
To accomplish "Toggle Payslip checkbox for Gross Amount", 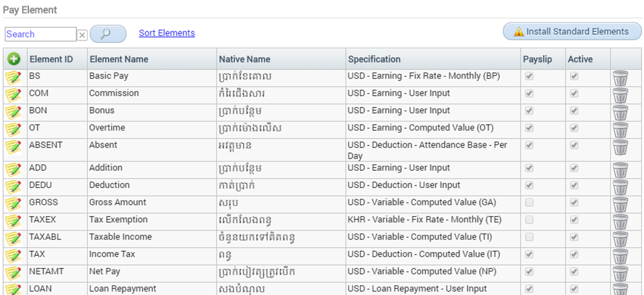I will (530, 202).
